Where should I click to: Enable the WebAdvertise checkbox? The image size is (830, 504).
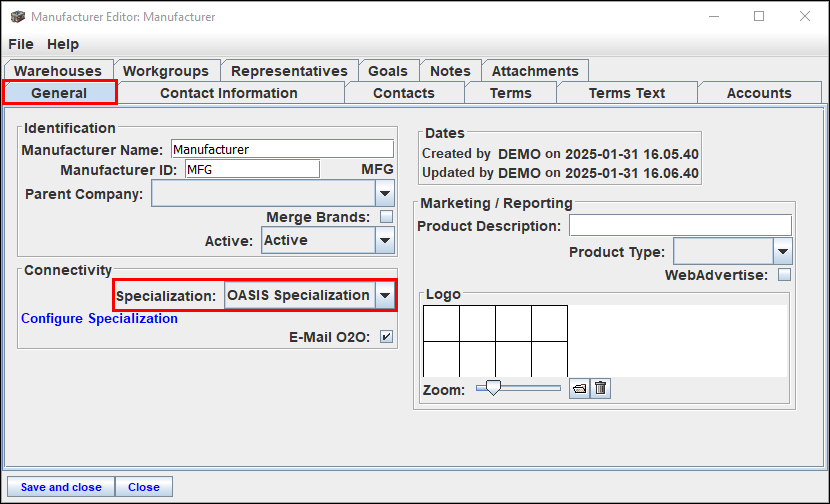click(x=785, y=274)
